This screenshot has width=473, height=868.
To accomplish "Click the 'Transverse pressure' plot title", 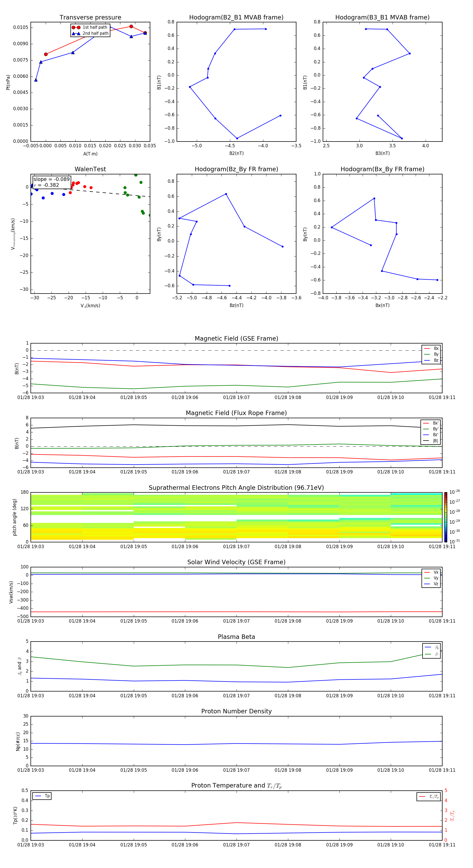I will click(x=90, y=18).
